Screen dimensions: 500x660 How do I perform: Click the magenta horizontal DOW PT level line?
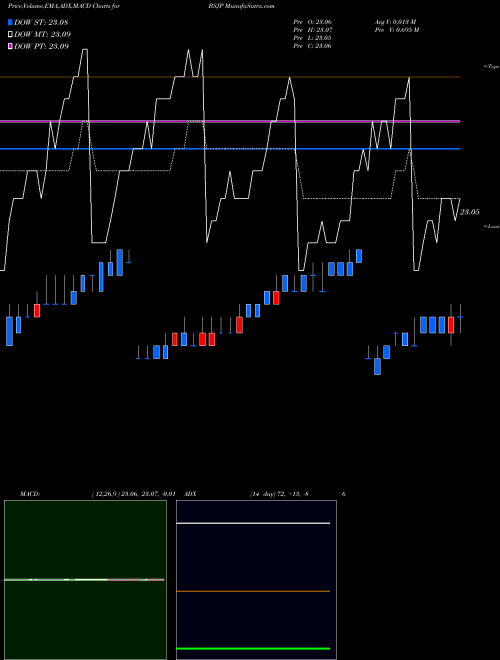click(x=230, y=121)
